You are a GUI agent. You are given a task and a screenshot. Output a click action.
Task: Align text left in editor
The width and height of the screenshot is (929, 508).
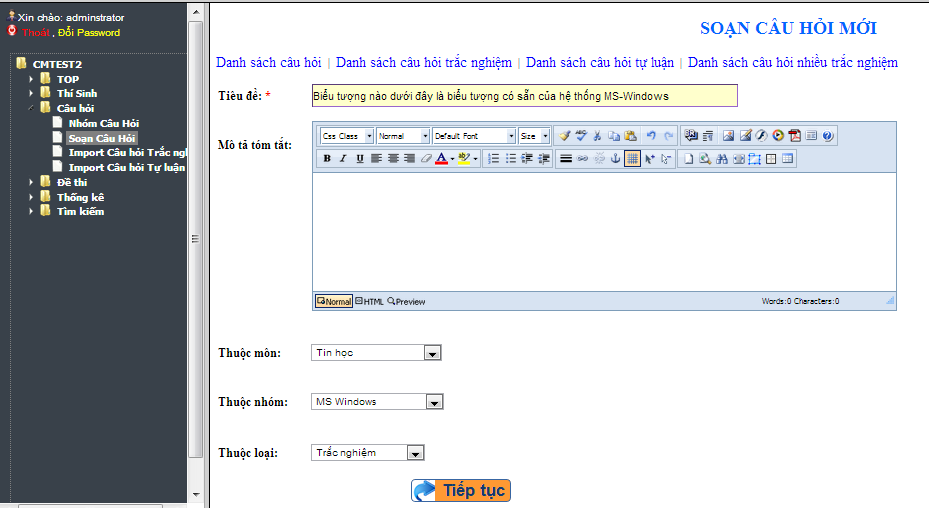coord(376,158)
